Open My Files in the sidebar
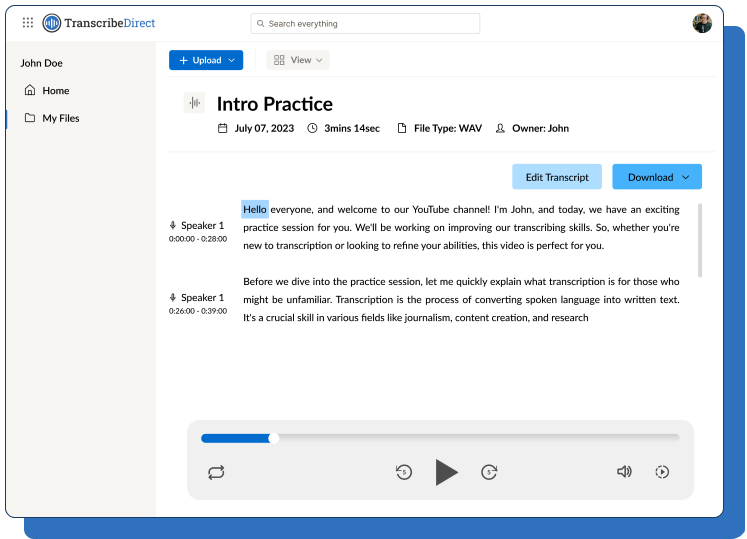Viewport: 747px width, 539px height. coord(60,118)
